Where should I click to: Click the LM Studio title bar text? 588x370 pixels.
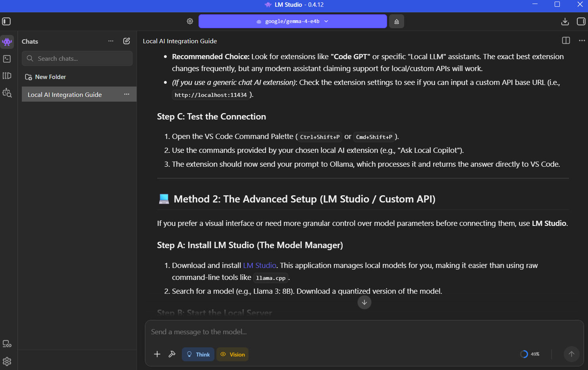tap(299, 5)
